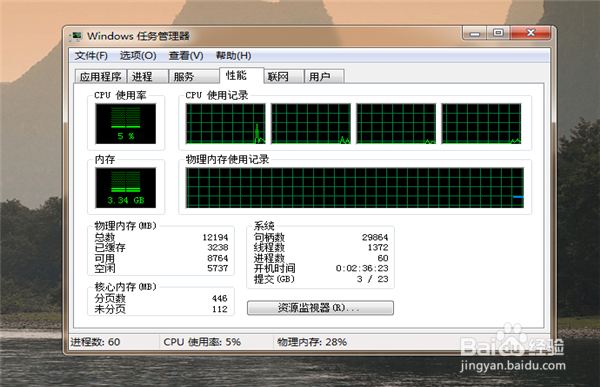Select the 性能 tab
Viewport: 600px width, 387px height.
tap(241, 75)
